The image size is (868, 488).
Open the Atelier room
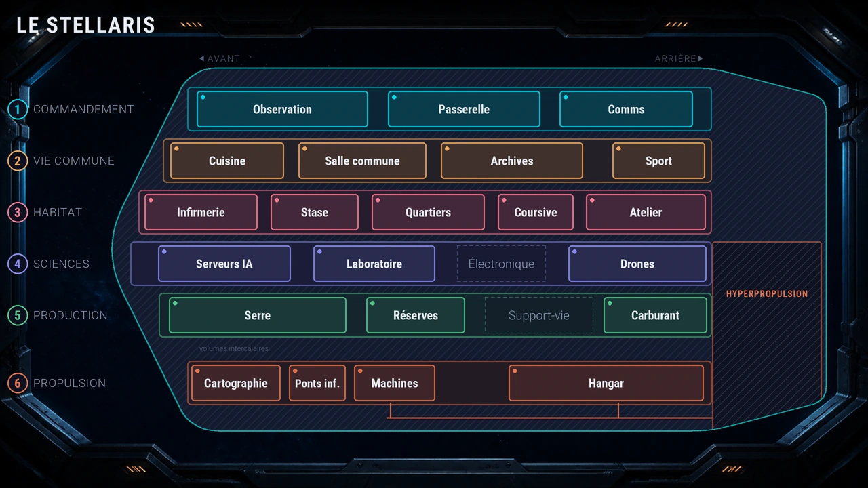point(646,212)
